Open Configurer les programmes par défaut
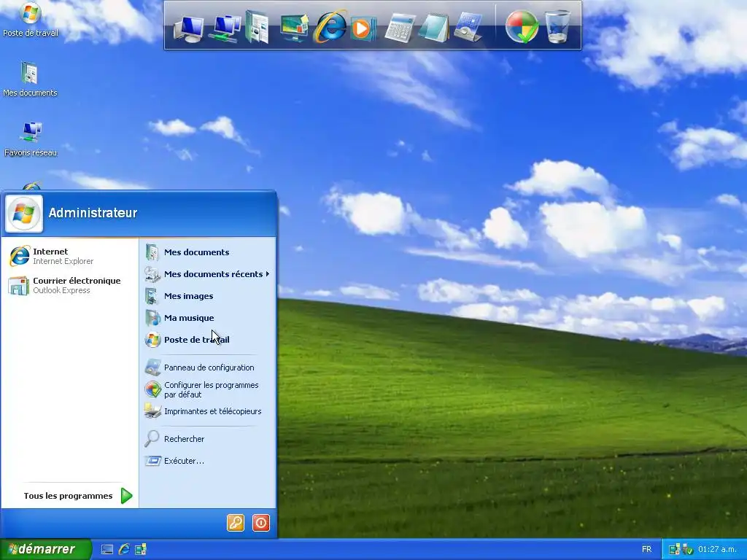Screen dimensions: 747x560 pyautogui.click(x=208, y=389)
